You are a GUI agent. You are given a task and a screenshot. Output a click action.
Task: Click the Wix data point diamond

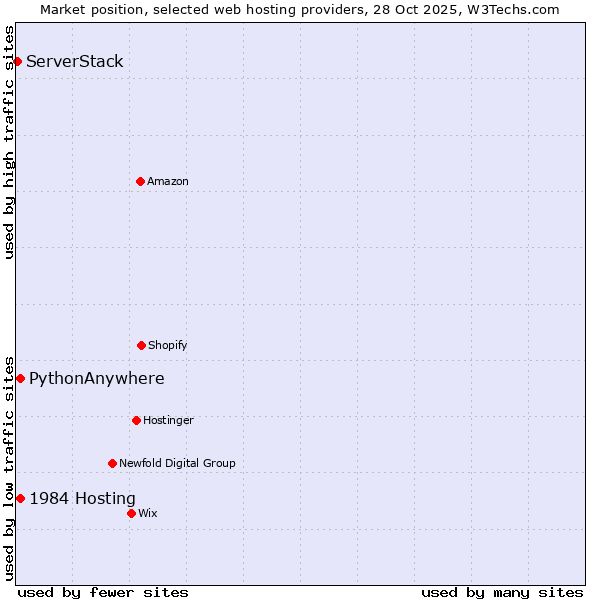[x=131, y=513]
